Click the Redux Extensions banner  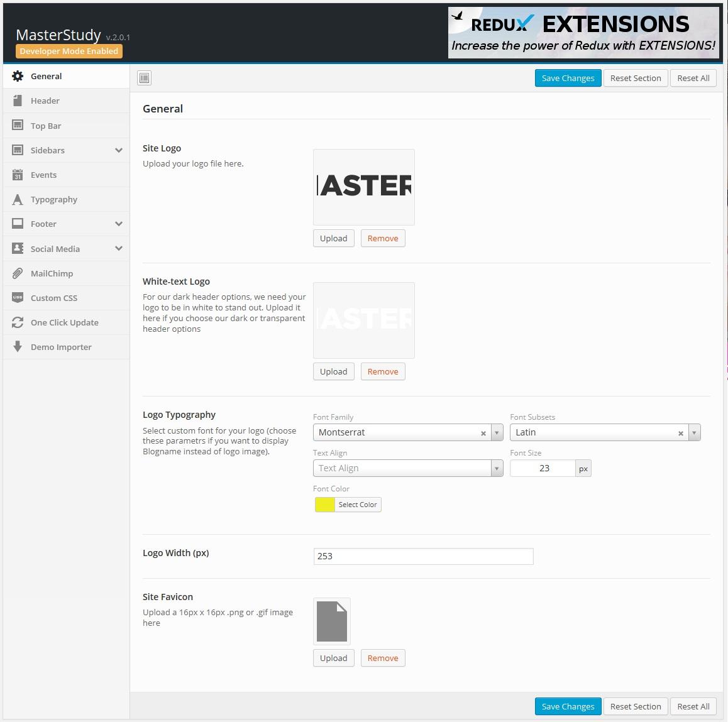click(583, 33)
